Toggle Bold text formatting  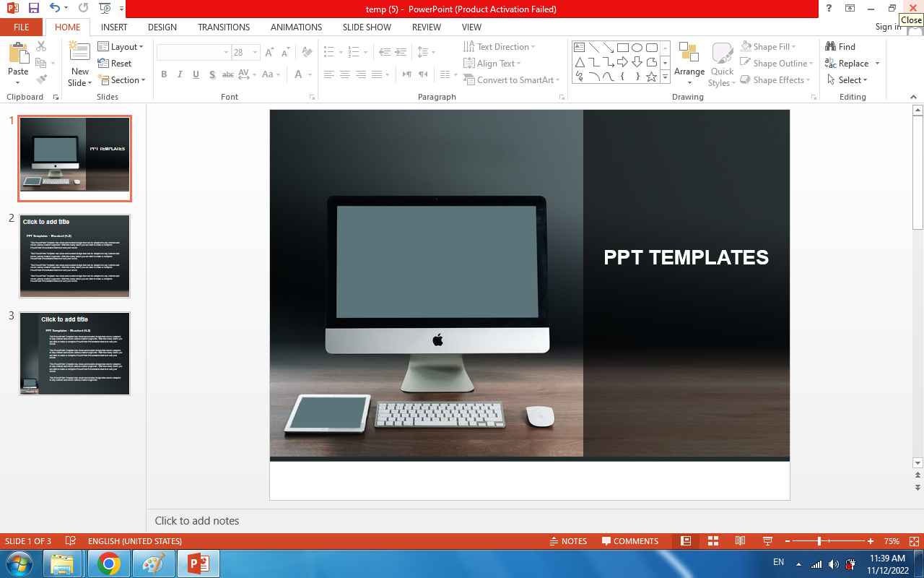coord(164,74)
